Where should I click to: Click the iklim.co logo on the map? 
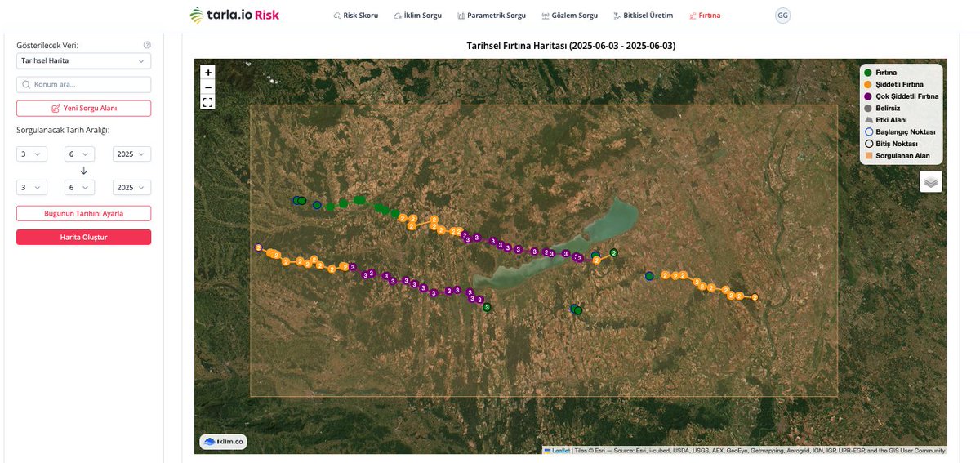[x=224, y=442]
